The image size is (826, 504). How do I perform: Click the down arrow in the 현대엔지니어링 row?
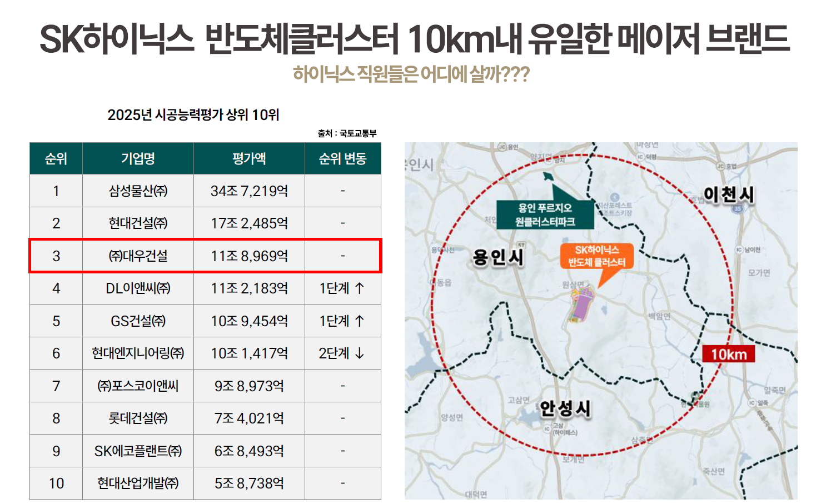click(x=360, y=353)
